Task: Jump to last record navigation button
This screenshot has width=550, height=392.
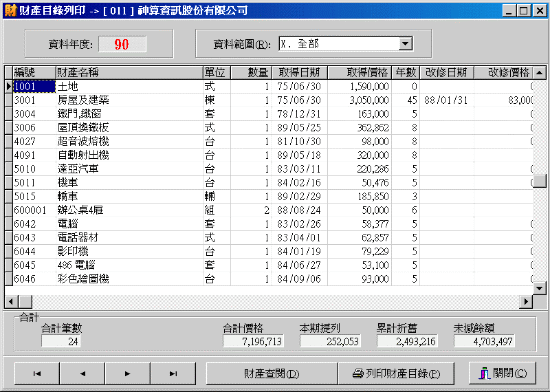Action: pos(173,373)
